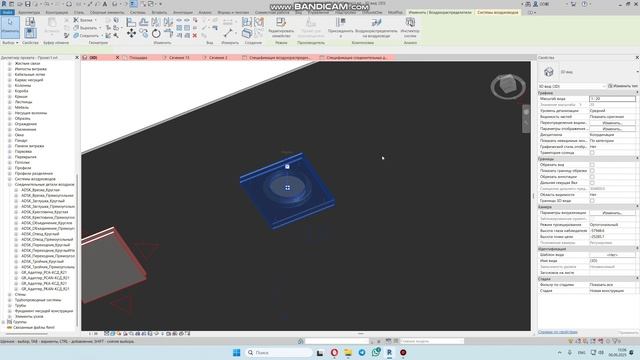
Task: Open File Explorer from taskbar
Action: tap(348, 352)
